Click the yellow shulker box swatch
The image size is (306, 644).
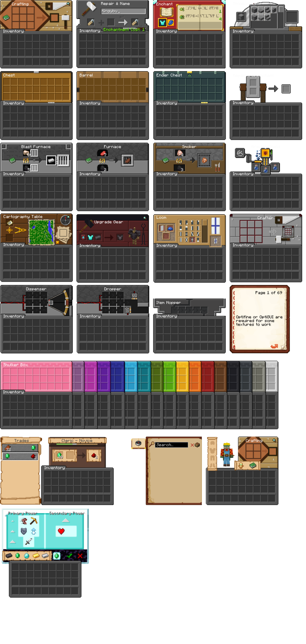pyautogui.click(x=182, y=377)
